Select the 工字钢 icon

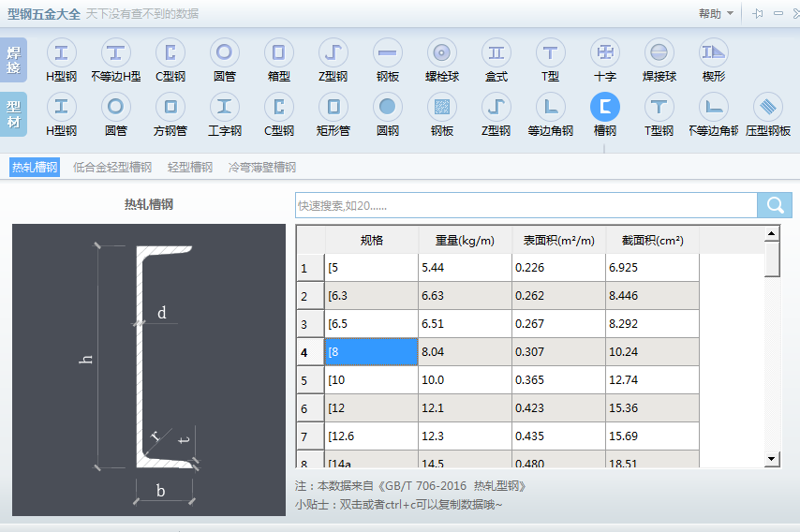point(225,107)
